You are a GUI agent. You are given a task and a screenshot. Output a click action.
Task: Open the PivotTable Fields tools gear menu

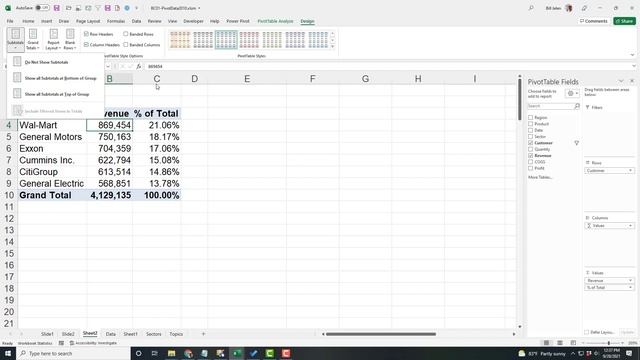(x=573, y=93)
